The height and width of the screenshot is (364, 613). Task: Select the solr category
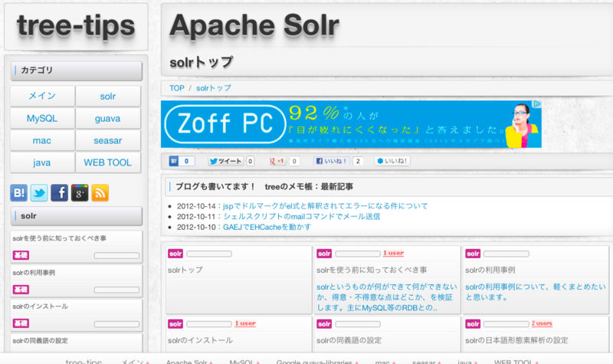click(x=108, y=97)
